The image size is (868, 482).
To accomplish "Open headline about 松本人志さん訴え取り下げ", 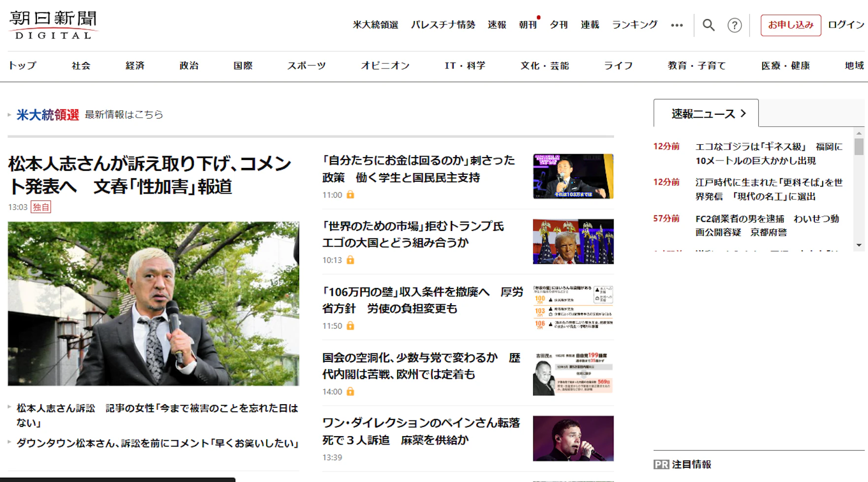I will [x=150, y=175].
